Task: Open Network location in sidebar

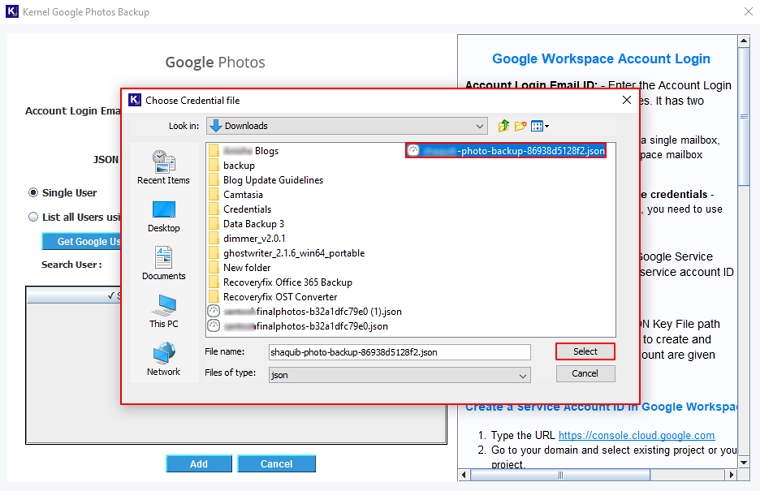Action: [163, 359]
